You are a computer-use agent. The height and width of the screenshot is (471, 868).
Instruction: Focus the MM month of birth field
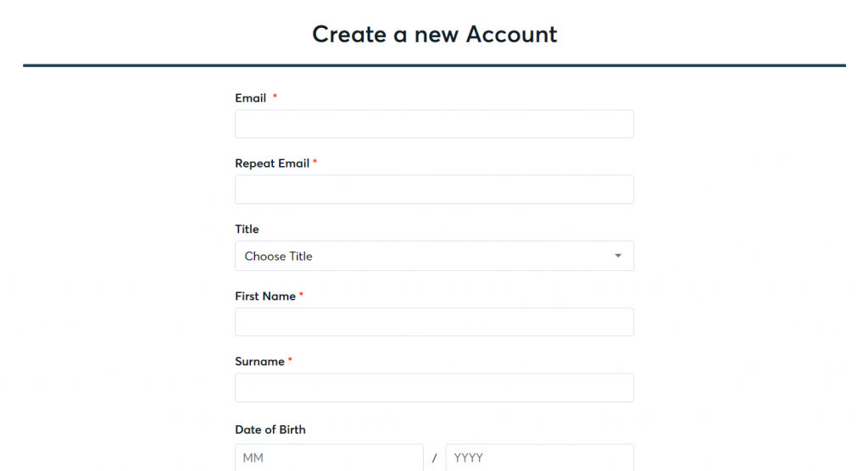(x=330, y=457)
